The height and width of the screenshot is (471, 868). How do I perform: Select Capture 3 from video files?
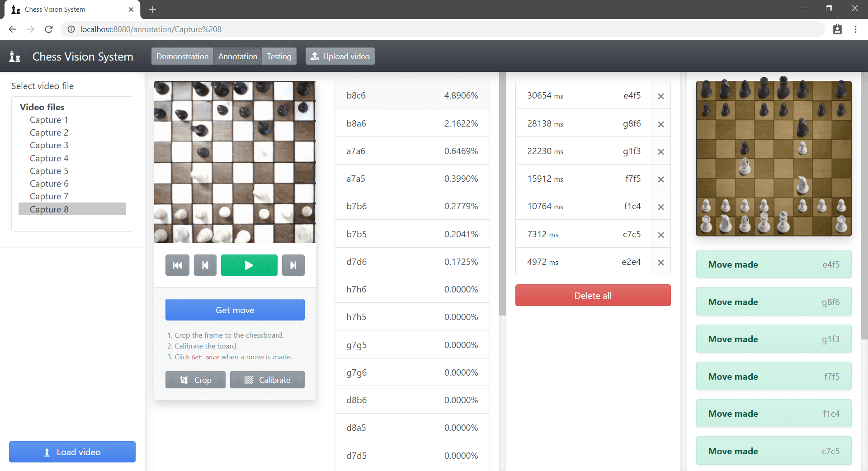click(x=49, y=146)
